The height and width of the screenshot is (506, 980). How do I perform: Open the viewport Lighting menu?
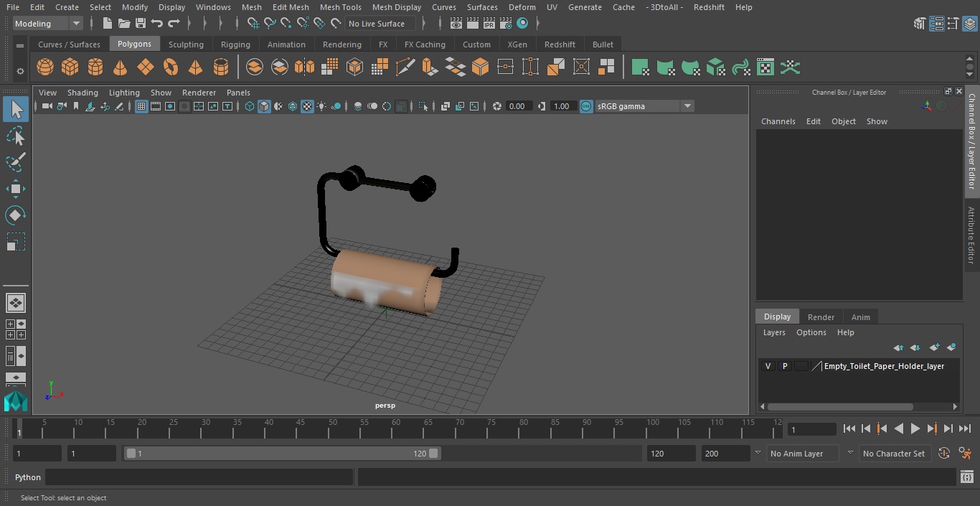(124, 93)
